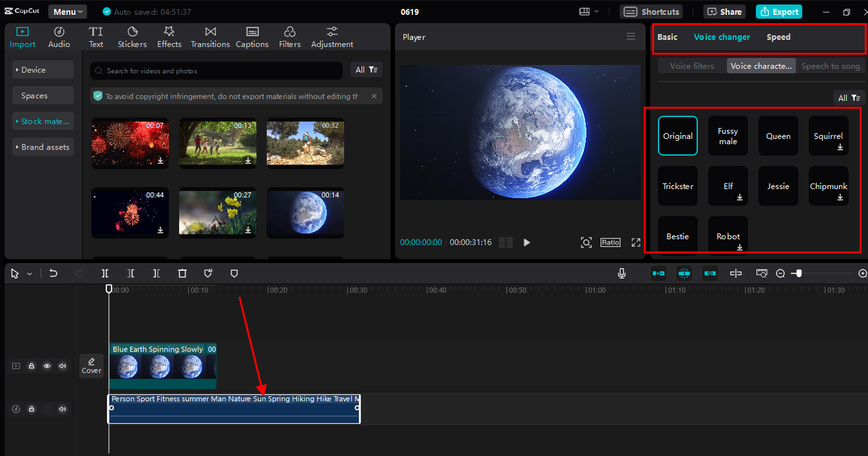Select the fireworks 00:07 stock thumbnail
This screenshot has height=456, width=868.
(130, 142)
